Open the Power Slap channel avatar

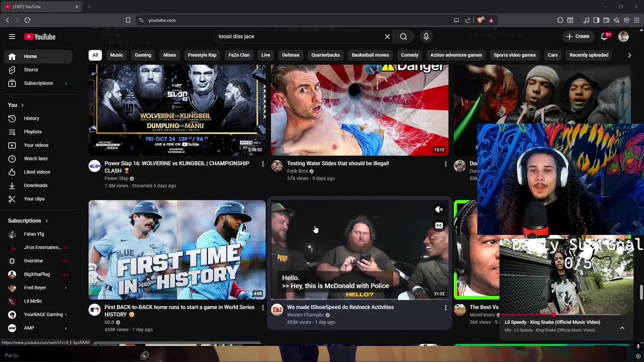[95, 166]
